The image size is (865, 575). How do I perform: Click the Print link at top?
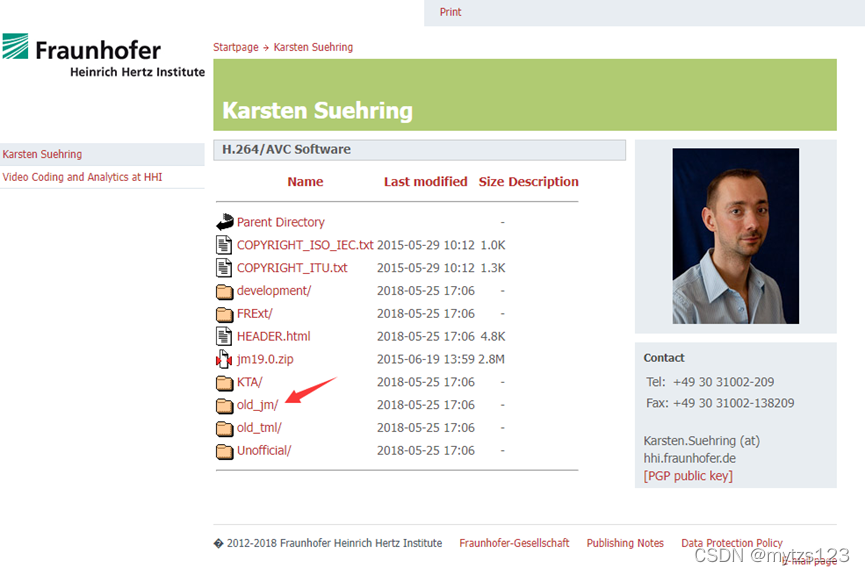450,12
